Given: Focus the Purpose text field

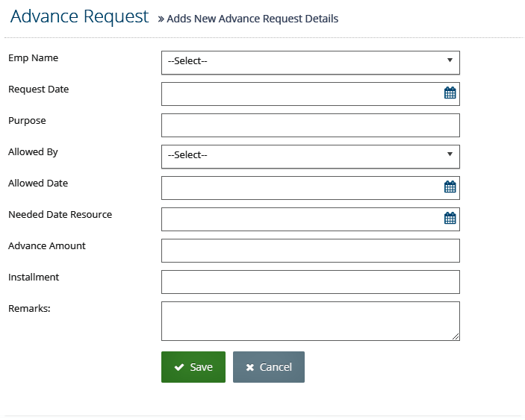Looking at the screenshot, I should pyautogui.click(x=311, y=125).
